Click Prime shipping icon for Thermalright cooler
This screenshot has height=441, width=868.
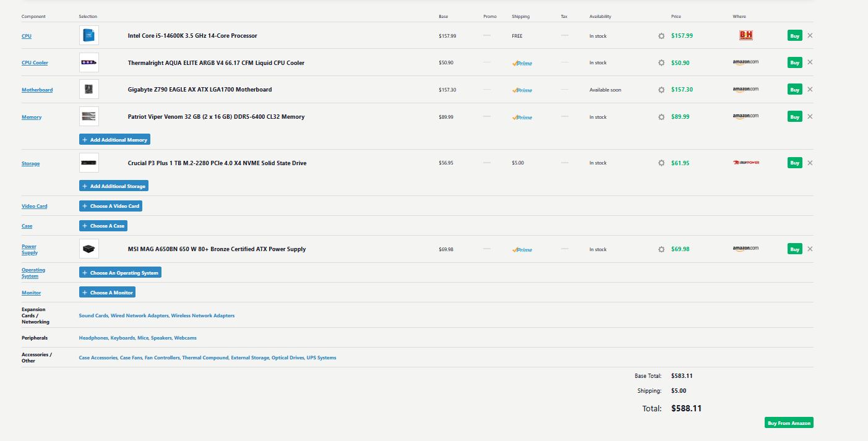(522, 63)
